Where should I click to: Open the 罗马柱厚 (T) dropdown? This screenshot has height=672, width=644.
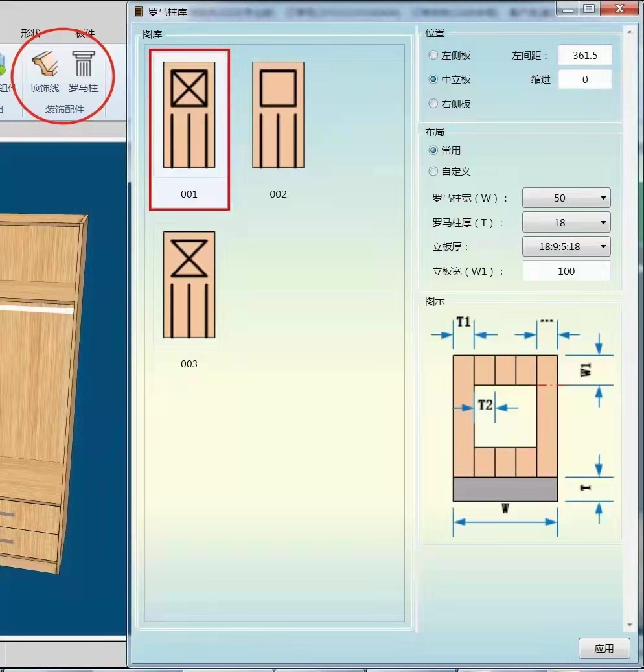point(566,223)
